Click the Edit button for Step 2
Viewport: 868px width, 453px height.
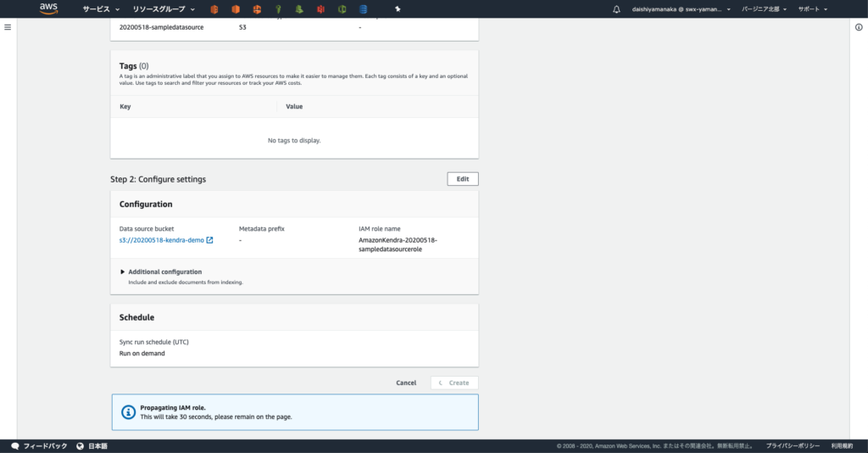coord(462,179)
